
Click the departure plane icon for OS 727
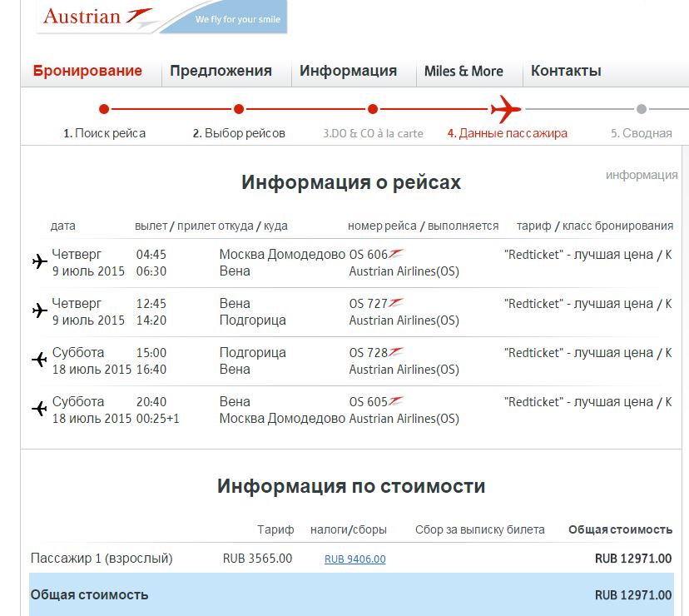point(40,310)
